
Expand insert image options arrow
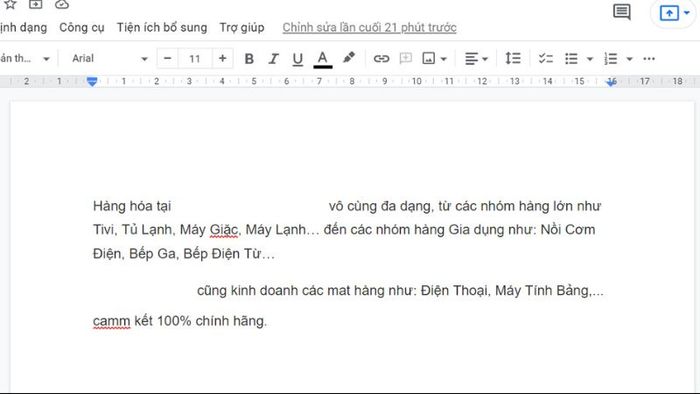point(443,59)
